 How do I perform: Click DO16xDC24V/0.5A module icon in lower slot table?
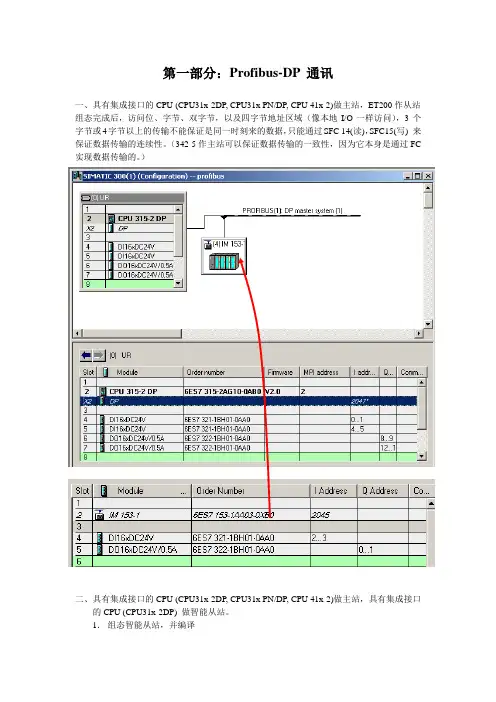point(100,549)
